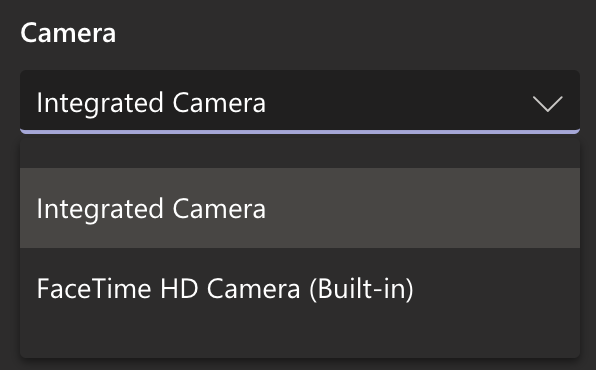
Task: Keep Integrated Camera as highlighted list option
Action: coord(300,208)
